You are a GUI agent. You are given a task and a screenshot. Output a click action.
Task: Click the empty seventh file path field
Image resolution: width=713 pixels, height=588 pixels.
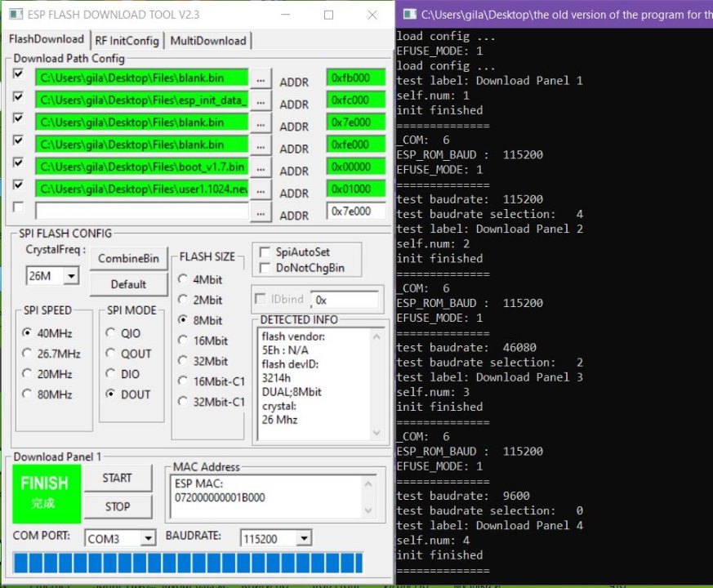click(142, 212)
